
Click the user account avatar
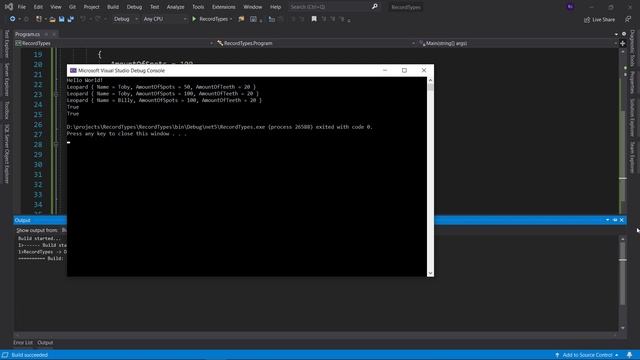[x=570, y=7]
